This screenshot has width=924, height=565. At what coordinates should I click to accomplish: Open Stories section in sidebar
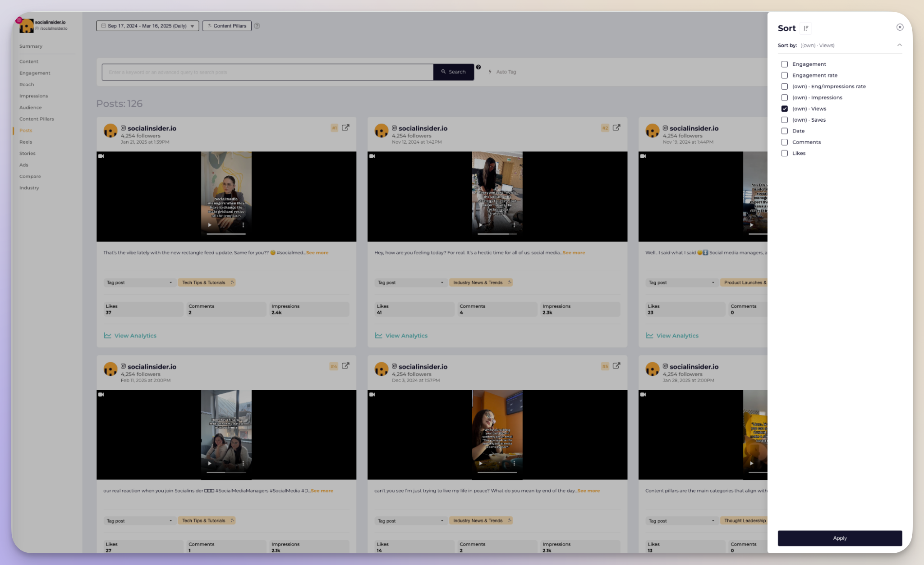point(27,153)
